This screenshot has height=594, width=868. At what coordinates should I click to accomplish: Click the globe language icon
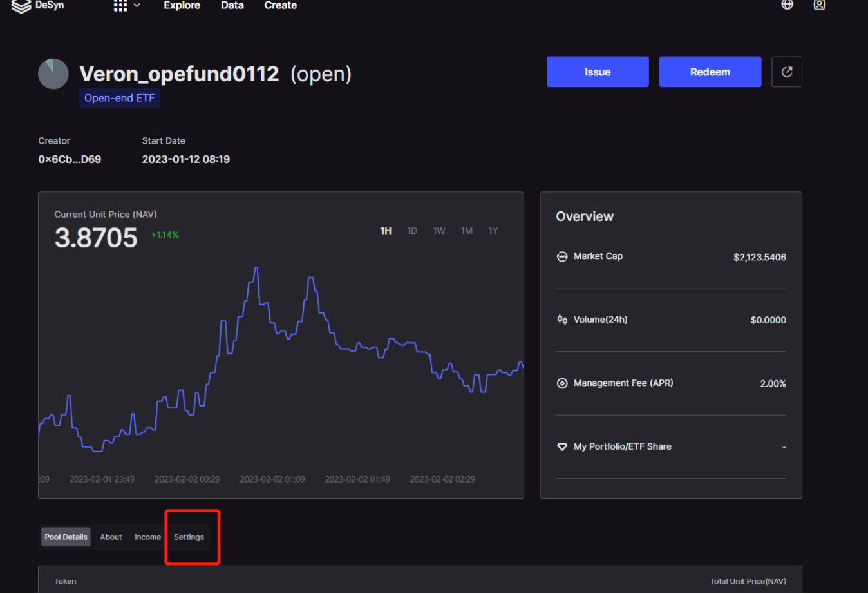click(x=787, y=5)
